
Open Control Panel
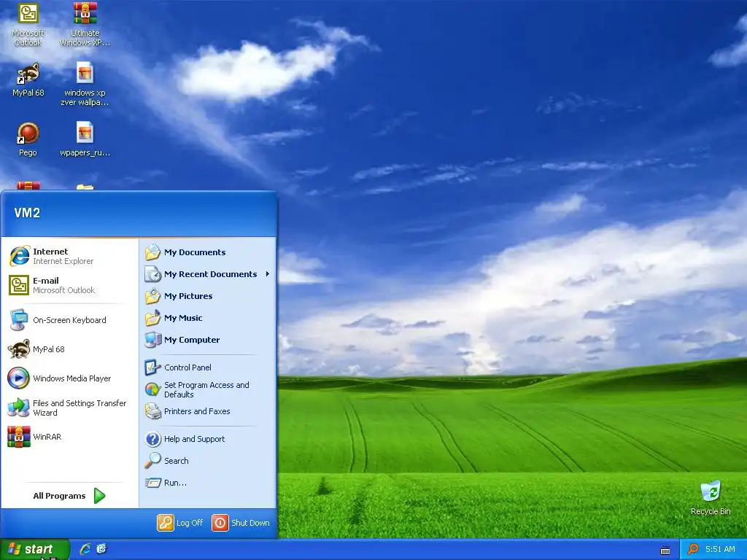[x=208, y=367]
